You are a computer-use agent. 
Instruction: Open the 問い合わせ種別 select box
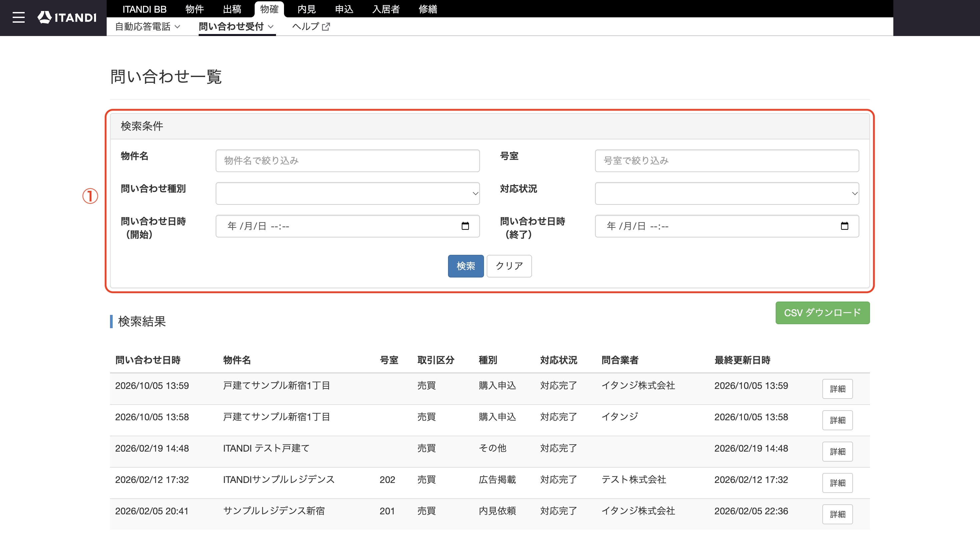(x=347, y=193)
